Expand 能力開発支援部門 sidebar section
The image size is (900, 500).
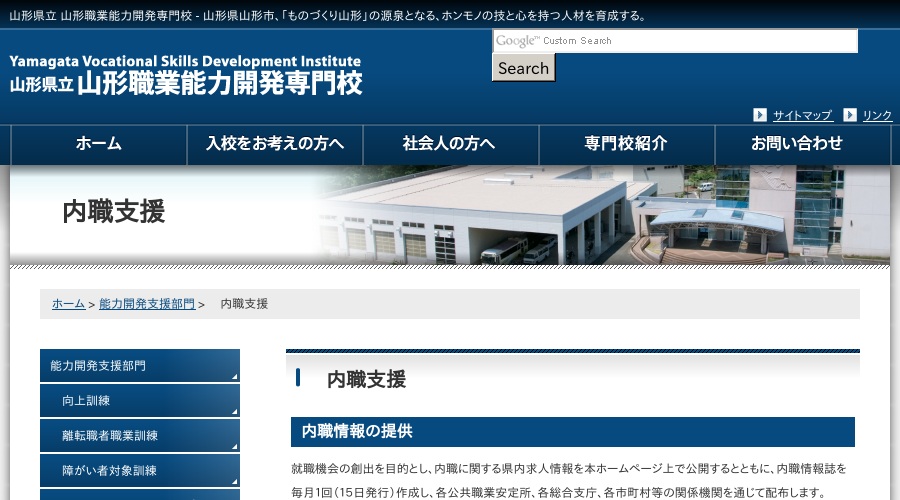pos(140,366)
